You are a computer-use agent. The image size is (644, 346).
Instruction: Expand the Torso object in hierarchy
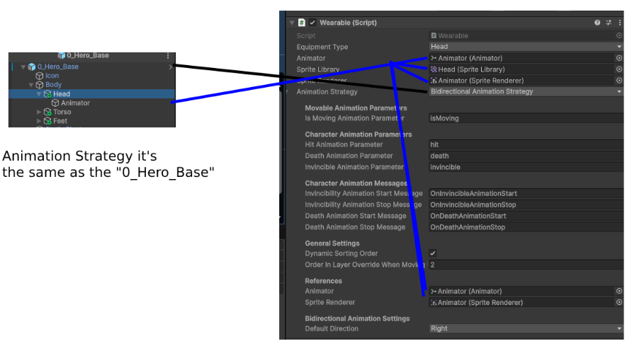tap(40, 112)
